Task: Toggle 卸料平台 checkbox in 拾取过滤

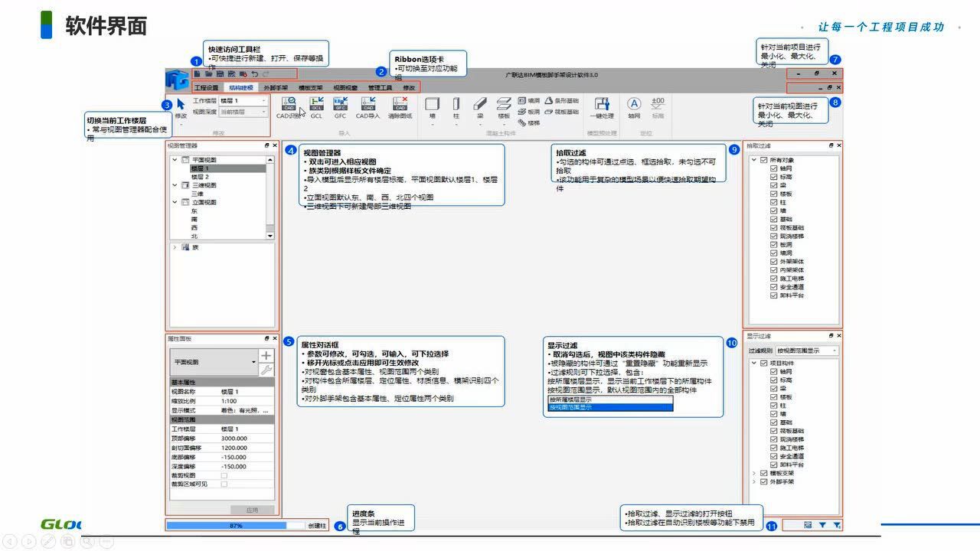Action: pyautogui.click(x=774, y=295)
